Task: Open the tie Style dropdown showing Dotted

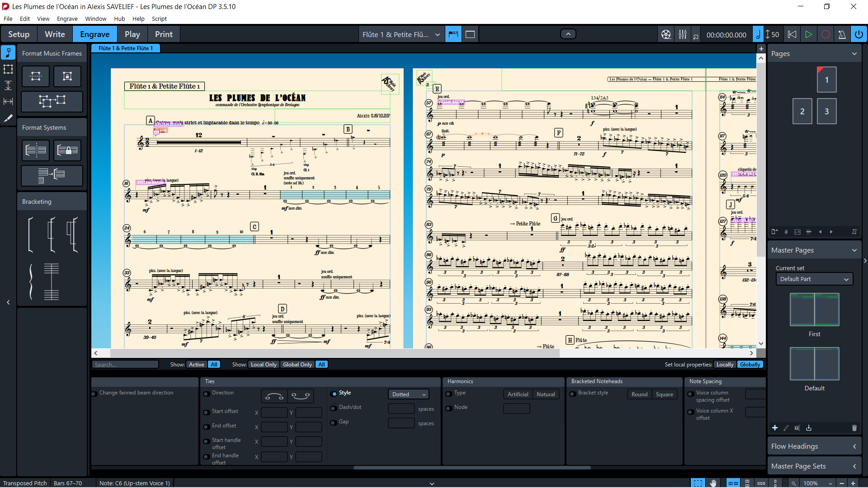Action: coord(408,394)
